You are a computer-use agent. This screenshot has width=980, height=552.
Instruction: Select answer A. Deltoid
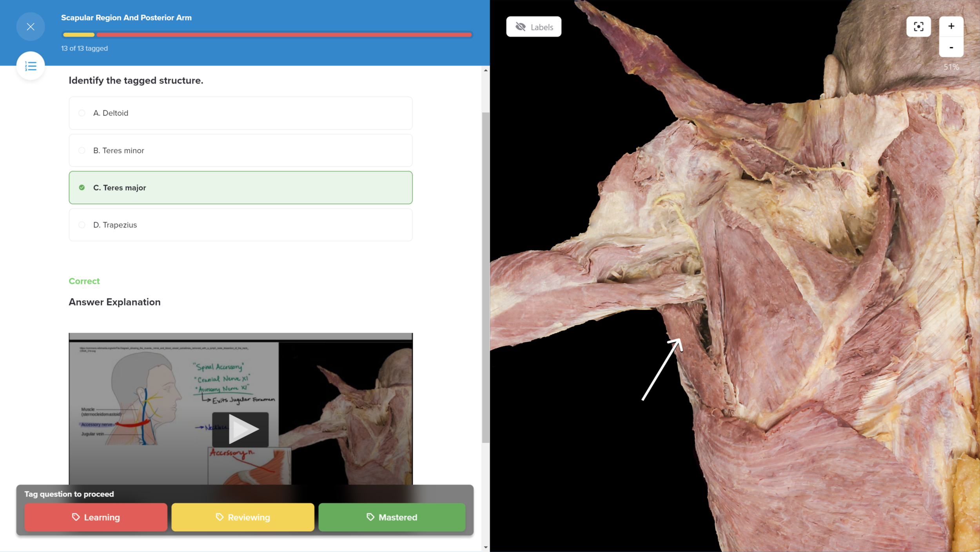coord(240,113)
